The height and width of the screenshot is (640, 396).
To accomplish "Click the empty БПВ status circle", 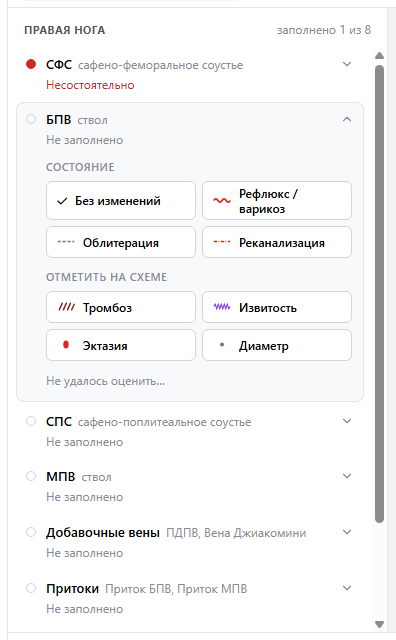I will coord(31,119).
